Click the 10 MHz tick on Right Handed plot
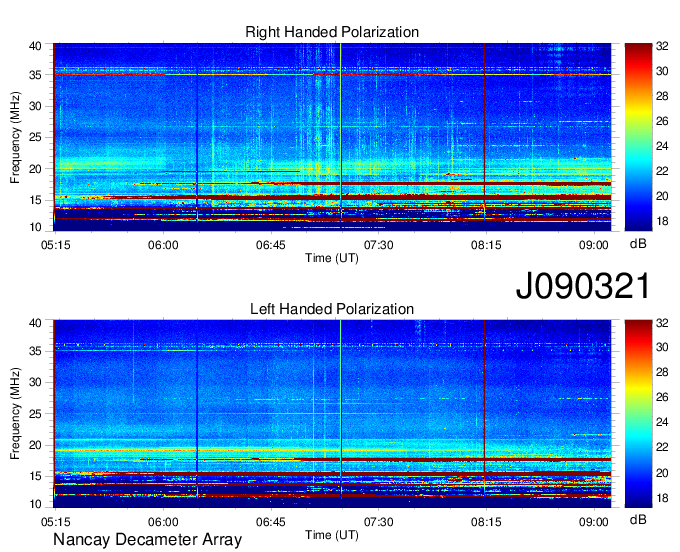This screenshot has width=680, height=552. tap(35, 227)
